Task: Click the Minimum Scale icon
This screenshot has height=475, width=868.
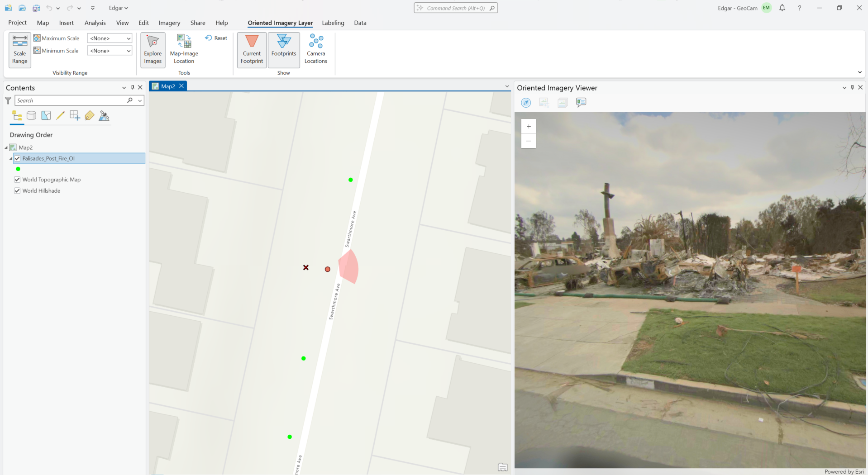Action: click(37, 50)
